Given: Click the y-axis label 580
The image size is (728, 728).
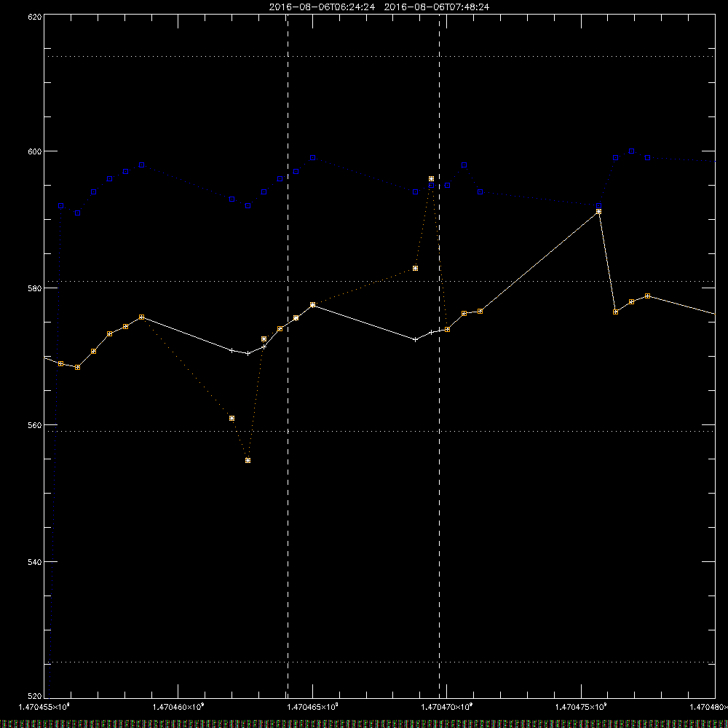Looking at the screenshot, I should pyautogui.click(x=35, y=288).
